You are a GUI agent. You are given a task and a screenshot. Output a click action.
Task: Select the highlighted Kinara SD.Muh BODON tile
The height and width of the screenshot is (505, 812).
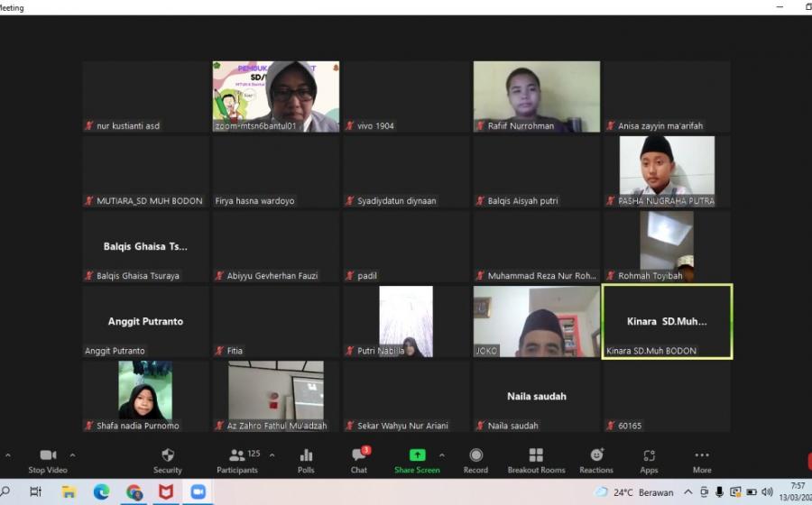tap(667, 321)
